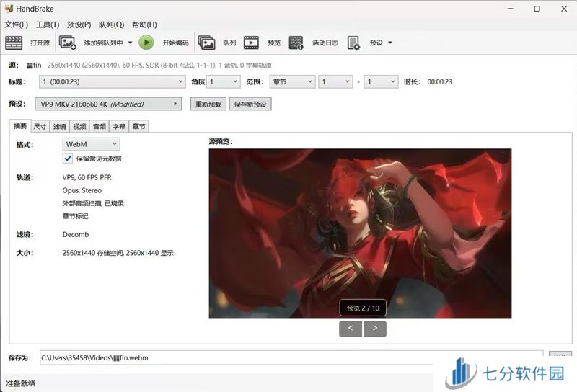This screenshot has width=577, height=392.
Task: Open the 活动日志 toolbar label
Action: tap(325, 43)
